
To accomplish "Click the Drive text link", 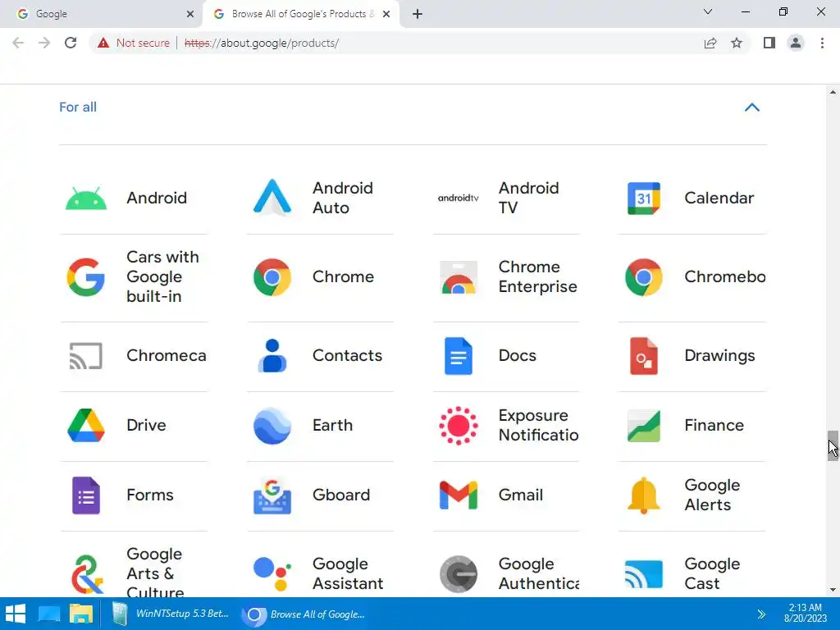I will [146, 426].
